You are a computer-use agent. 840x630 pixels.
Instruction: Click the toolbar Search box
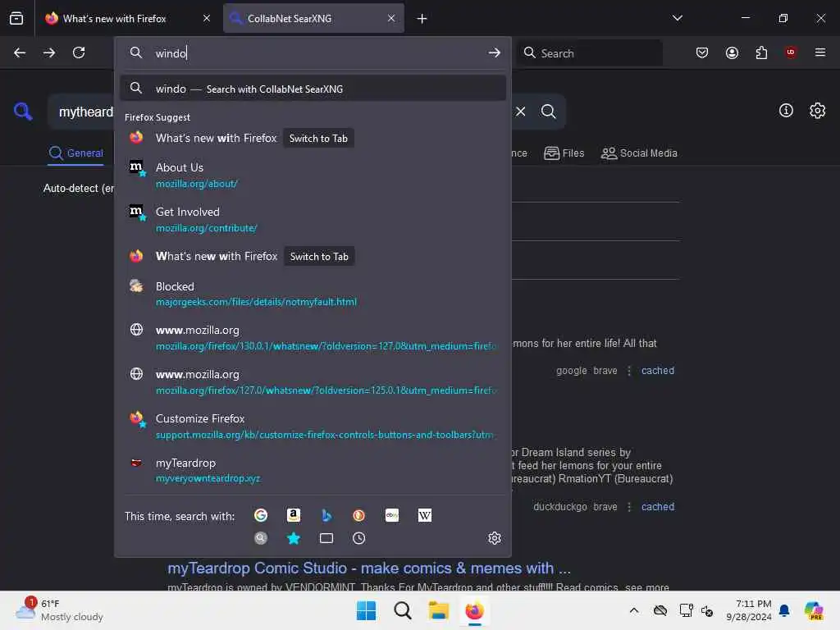(589, 53)
